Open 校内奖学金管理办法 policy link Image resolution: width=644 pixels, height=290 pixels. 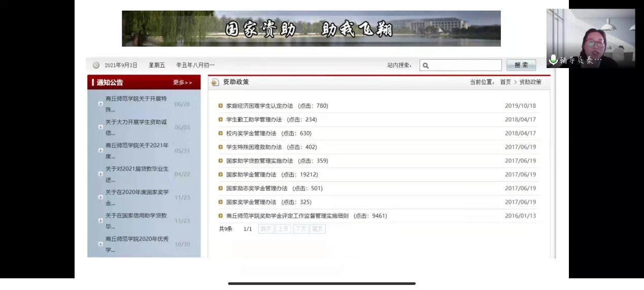251,134
